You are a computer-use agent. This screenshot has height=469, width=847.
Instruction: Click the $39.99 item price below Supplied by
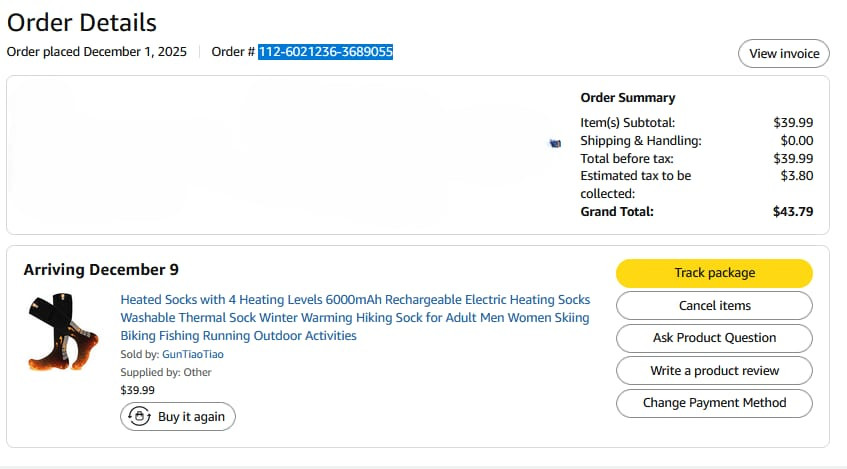pyautogui.click(x=137, y=390)
